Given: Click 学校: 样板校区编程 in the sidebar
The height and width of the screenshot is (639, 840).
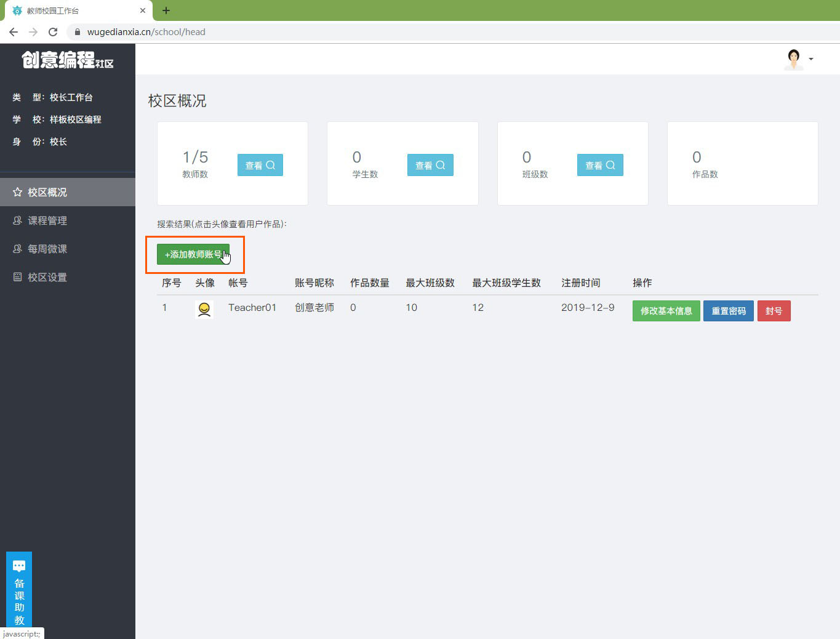Looking at the screenshot, I should point(57,119).
